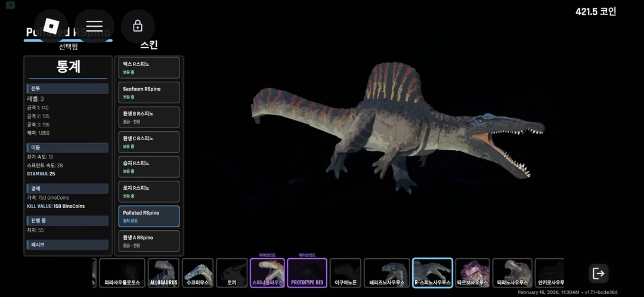Click the exit door icon

coord(598,273)
